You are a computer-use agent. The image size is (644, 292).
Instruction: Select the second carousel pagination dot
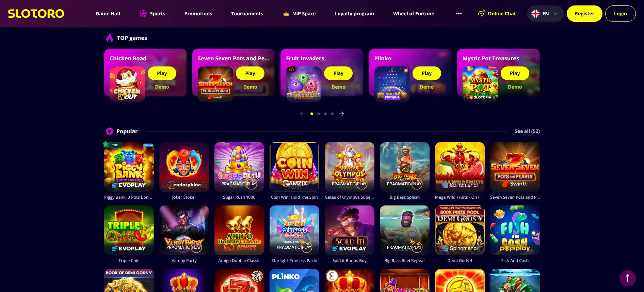pos(319,114)
